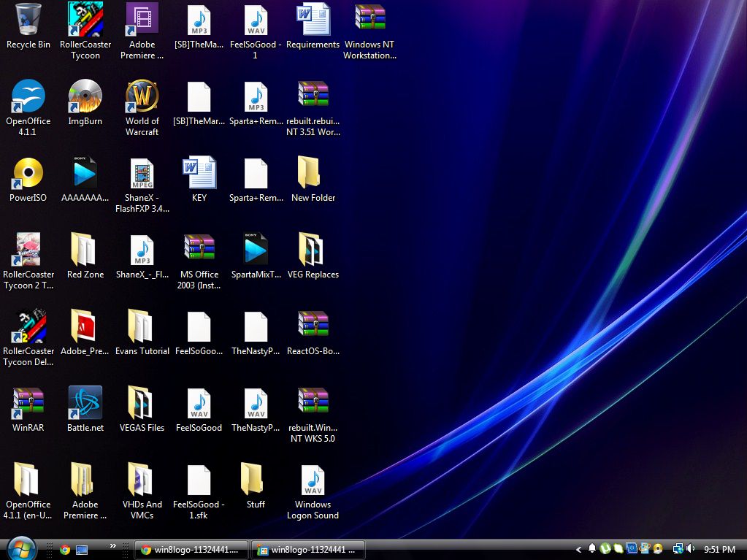The width and height of the screenshot is (747, 560).
Task: Launch Chrome from the Quick Launch bar
Action: point(65,550)
